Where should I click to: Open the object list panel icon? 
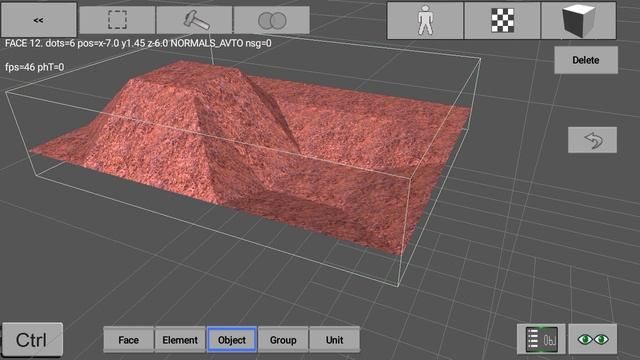coord(541,339)
